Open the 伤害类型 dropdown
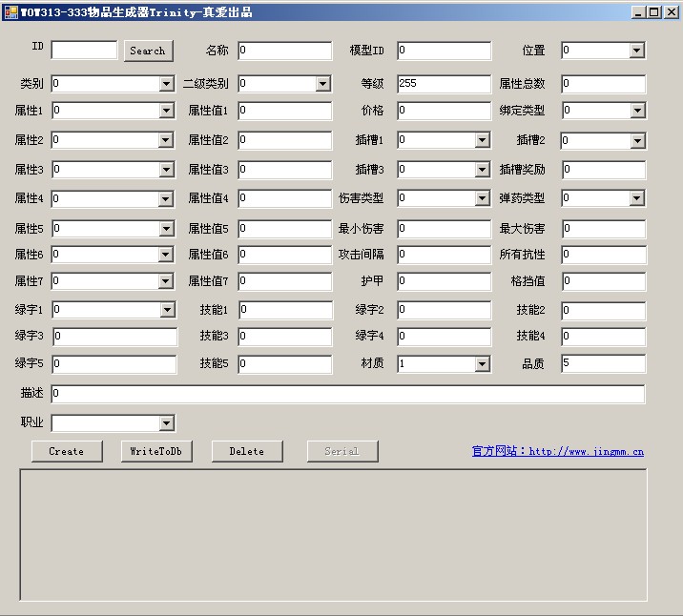 point(482,198)
